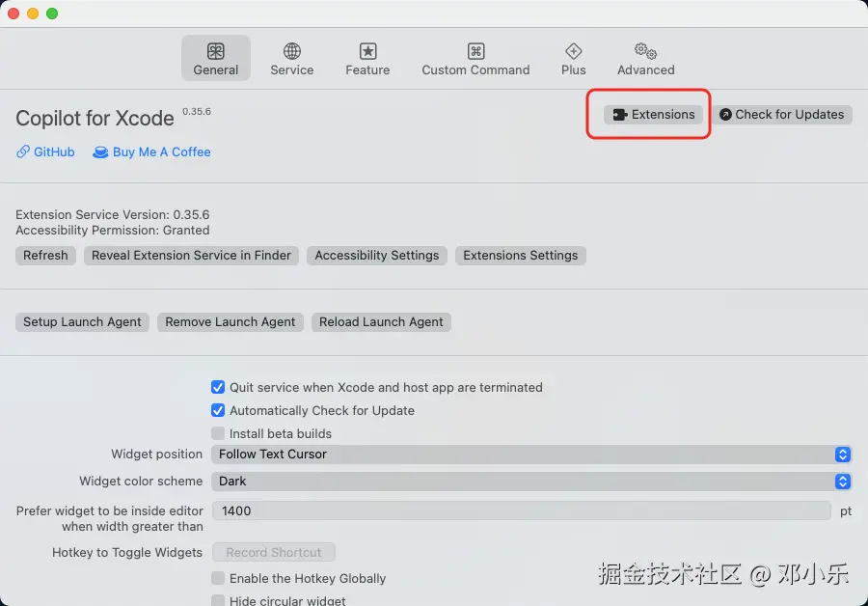Screen dimensions: 868x606
Task: Select the Plus tab
Action: coord(573,58)
